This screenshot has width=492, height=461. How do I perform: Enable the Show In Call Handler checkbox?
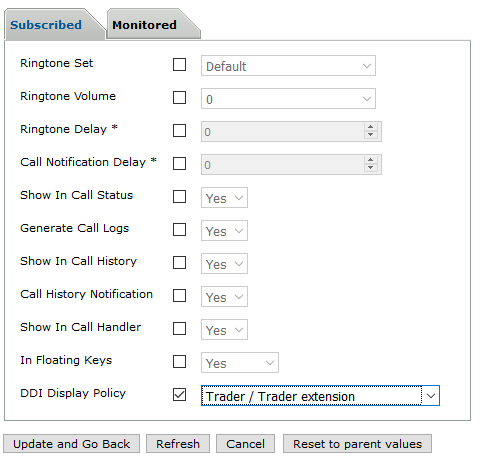[x=179, y=329]
